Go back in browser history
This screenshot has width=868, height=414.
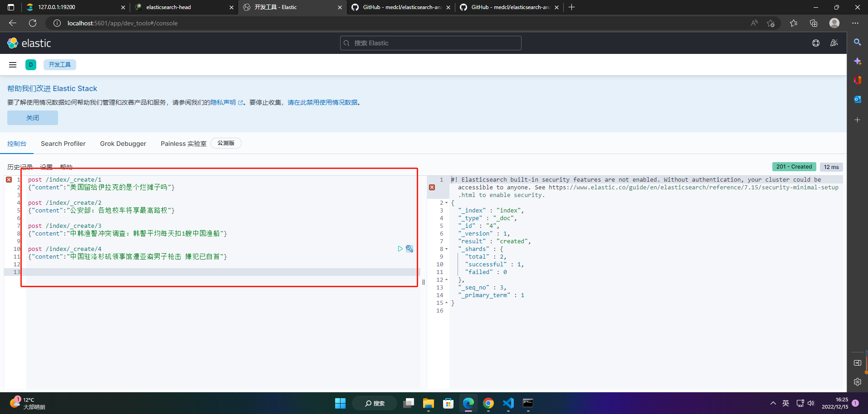click(13, 23)
